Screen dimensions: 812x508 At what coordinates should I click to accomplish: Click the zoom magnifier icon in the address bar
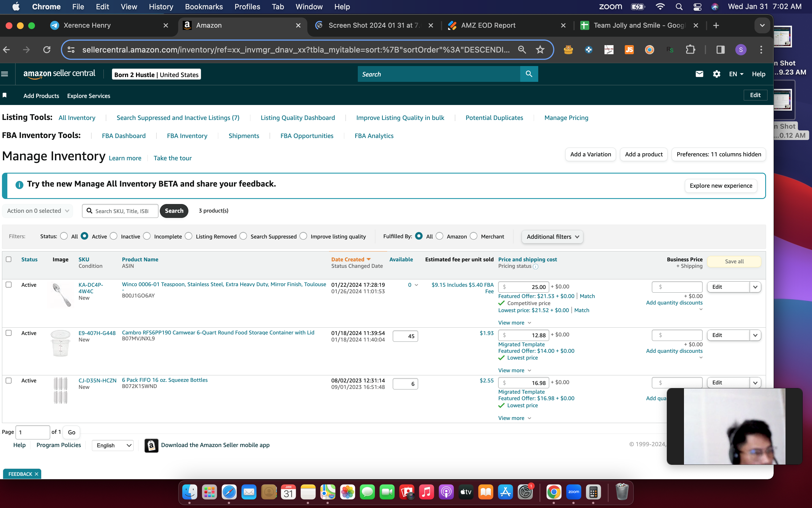[522, 50]
